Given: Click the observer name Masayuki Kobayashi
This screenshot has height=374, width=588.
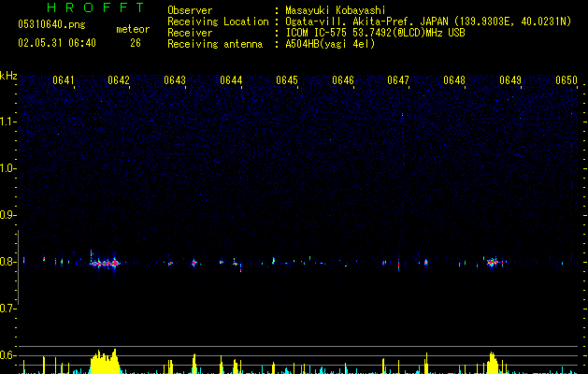Looking at the screenshot, I should (336, 10).
